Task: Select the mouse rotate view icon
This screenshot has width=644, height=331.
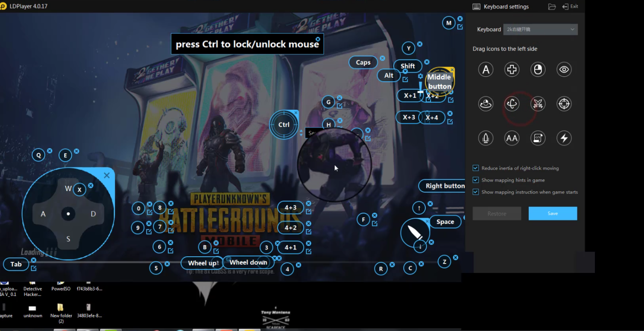Action: pos(486,103)
